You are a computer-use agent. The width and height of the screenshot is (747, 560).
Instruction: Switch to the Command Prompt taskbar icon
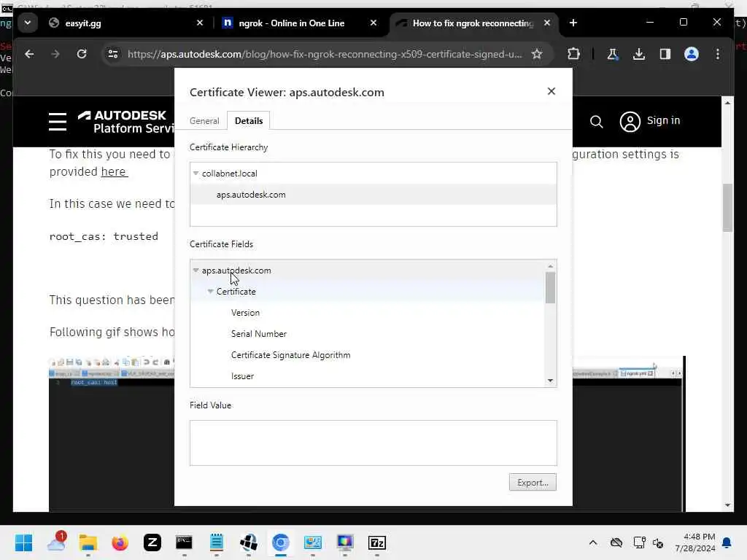click(x=185, y=542)
